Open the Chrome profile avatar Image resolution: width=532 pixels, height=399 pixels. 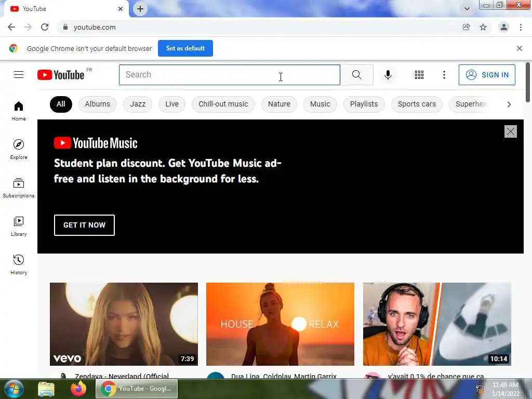click(504, 27)
